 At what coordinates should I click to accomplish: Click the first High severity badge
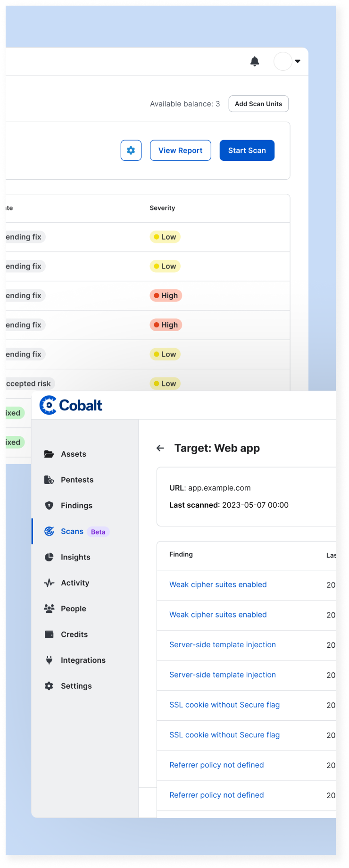166,296
